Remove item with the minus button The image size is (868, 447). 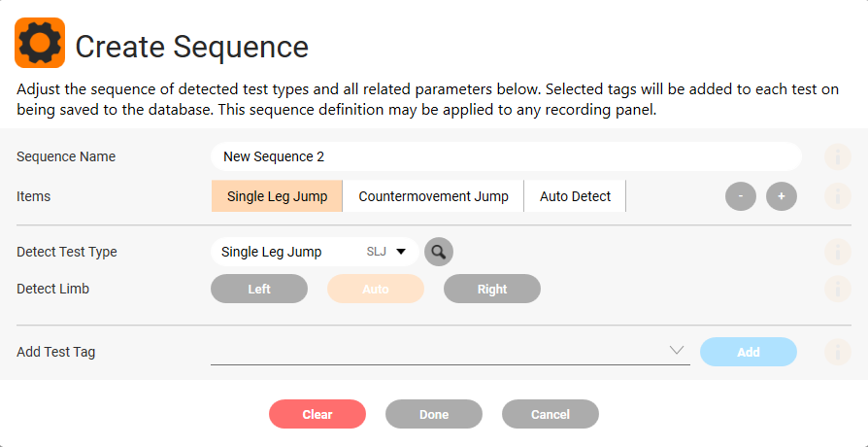coord(741,196)
